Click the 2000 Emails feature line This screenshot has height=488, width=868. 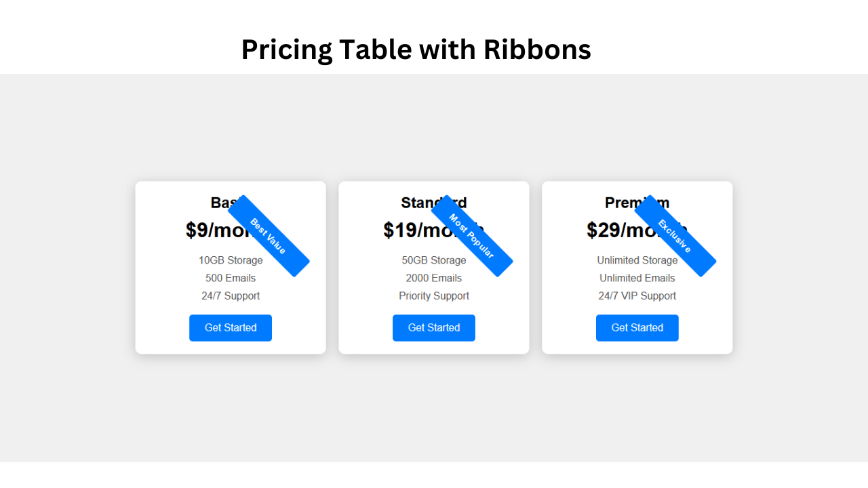[x=434, y=278]
